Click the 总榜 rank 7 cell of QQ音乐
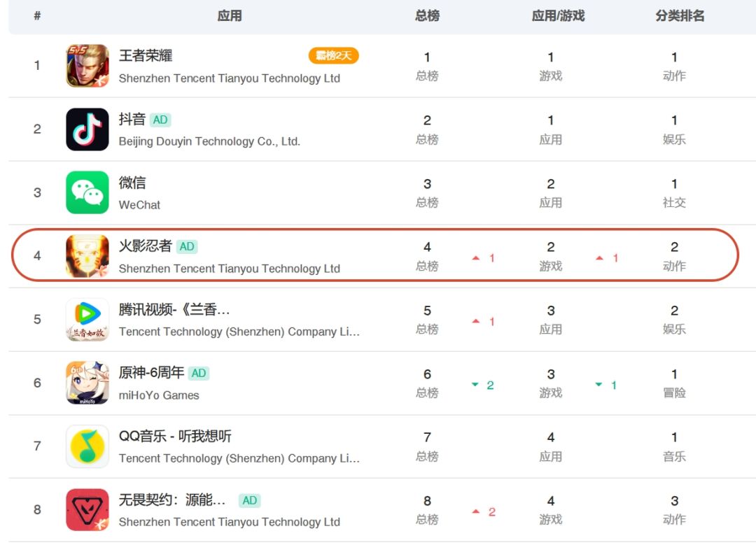This screenshot has height=545, width=756. (x=427, y=447)
